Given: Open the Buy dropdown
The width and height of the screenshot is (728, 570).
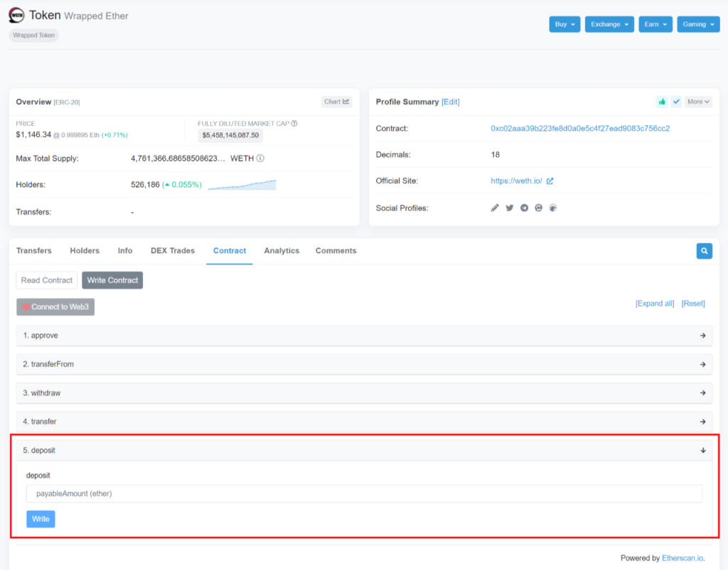Looking at the screenshot, I should click(x=564, y=24).
